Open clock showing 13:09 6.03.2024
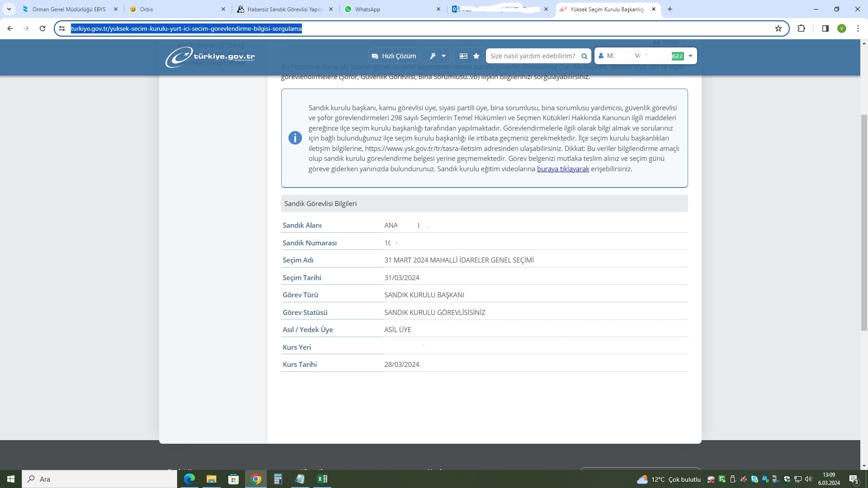The width and height of the screenshot is (868, 488). click(829, 479)
